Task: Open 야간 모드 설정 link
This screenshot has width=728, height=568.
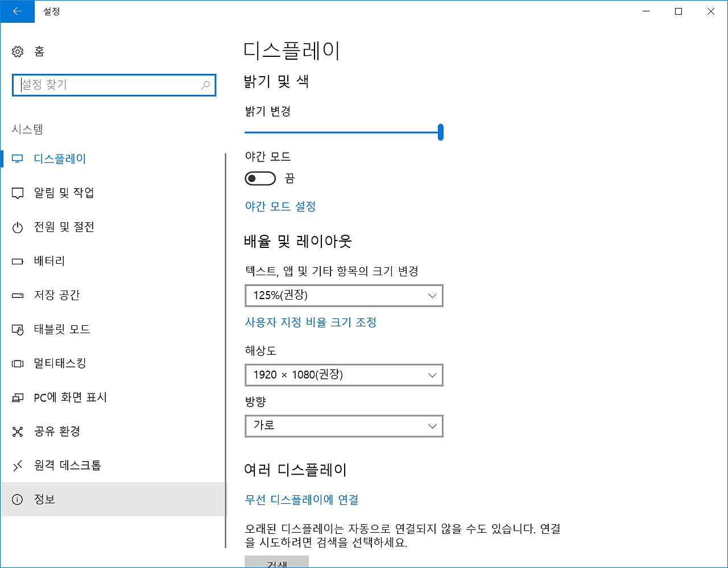Action: pos(280,206)
